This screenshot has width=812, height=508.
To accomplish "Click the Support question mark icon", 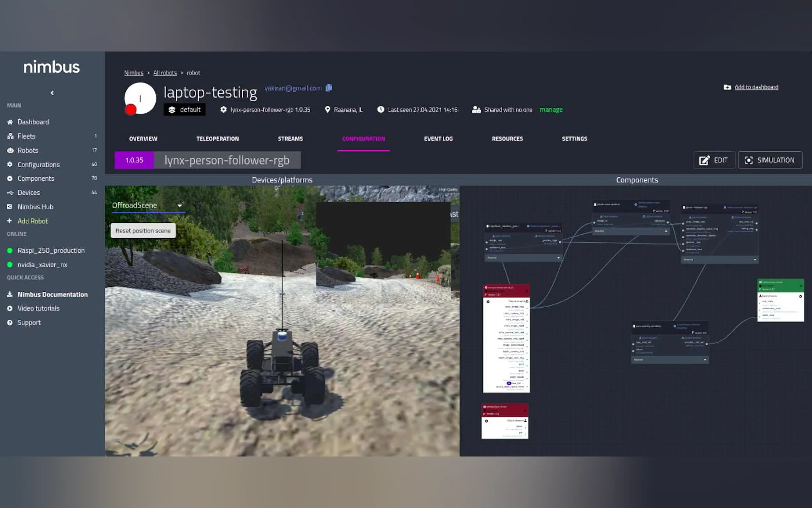I will 10,322.
